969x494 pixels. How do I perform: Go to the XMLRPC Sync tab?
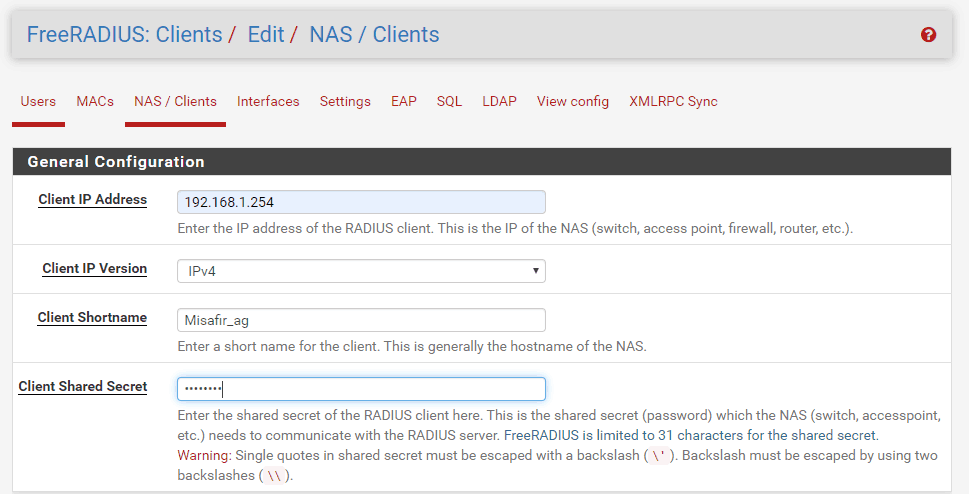click(x=673, y=101)
